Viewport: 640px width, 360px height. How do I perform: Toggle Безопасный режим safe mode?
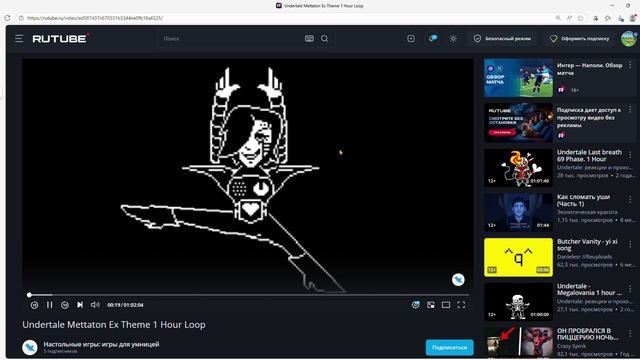[x=502, y=39]
